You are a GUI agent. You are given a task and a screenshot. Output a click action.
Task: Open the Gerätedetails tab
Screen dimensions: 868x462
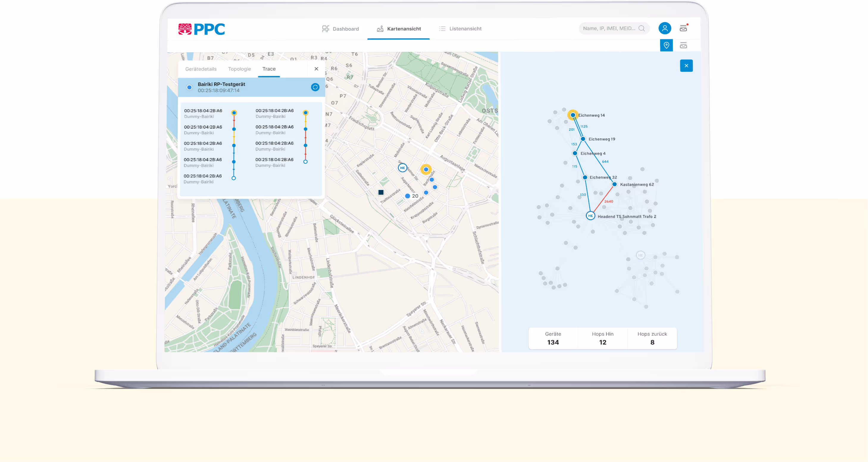(201, 69)
